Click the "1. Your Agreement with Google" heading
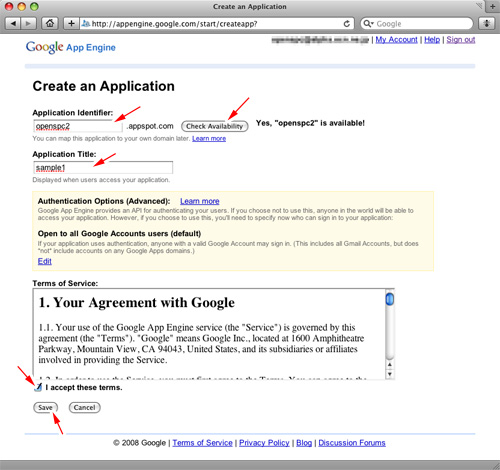 137,303
